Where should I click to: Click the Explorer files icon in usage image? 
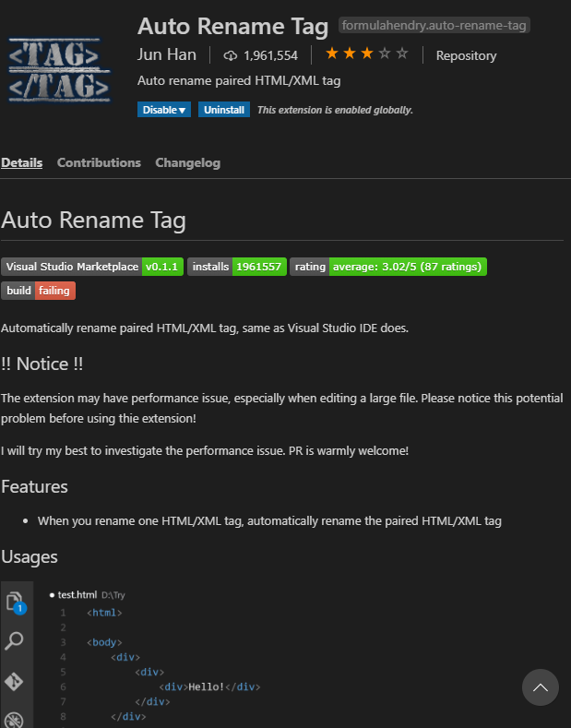[17, 603]
